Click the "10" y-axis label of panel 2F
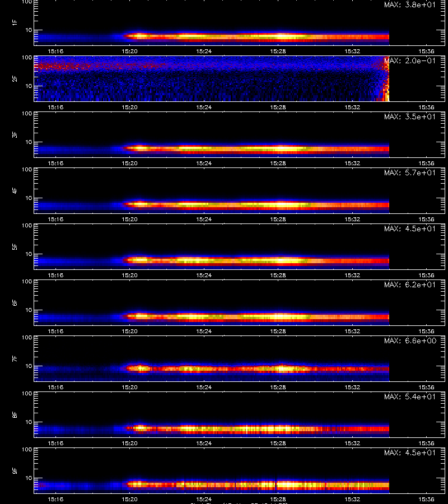Viewport: 448px width, 504px height. pyautogui.click(x=29, y=86)
